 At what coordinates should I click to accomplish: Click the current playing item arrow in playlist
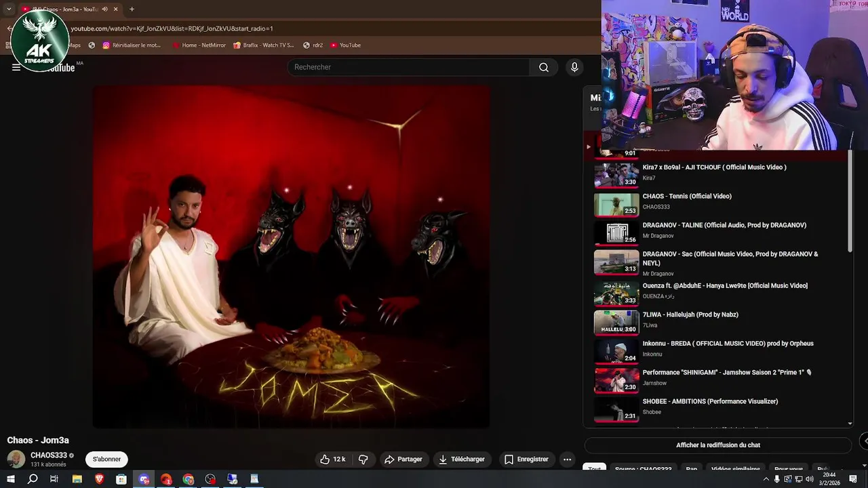[x=588, y=147]
